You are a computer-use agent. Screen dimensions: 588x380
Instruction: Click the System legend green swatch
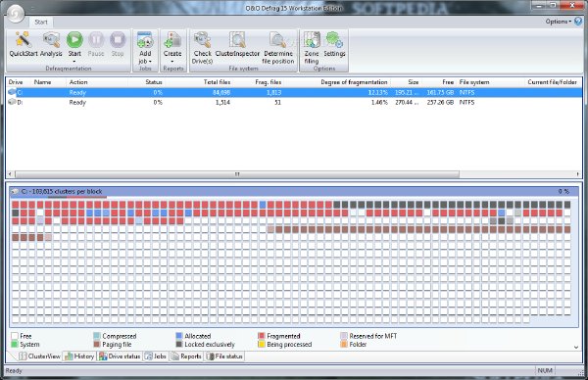point(15,344)
